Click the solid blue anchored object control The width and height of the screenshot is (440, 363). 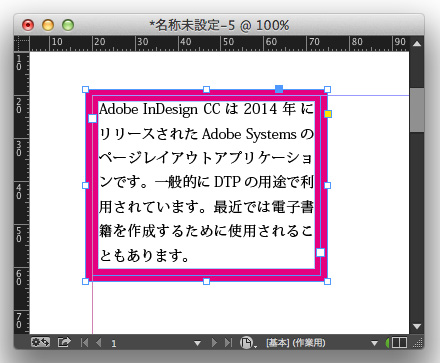[279, 89]
